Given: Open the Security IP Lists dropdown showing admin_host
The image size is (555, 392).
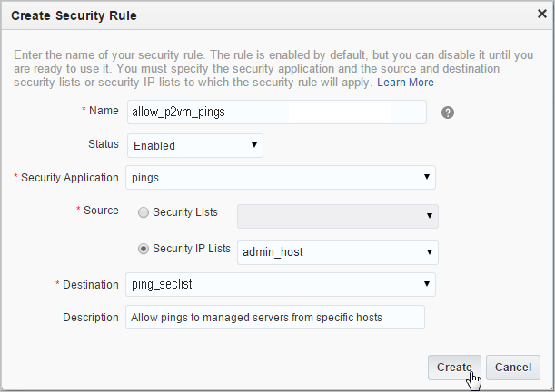Looking at the screenshot, I should (338, 252).
